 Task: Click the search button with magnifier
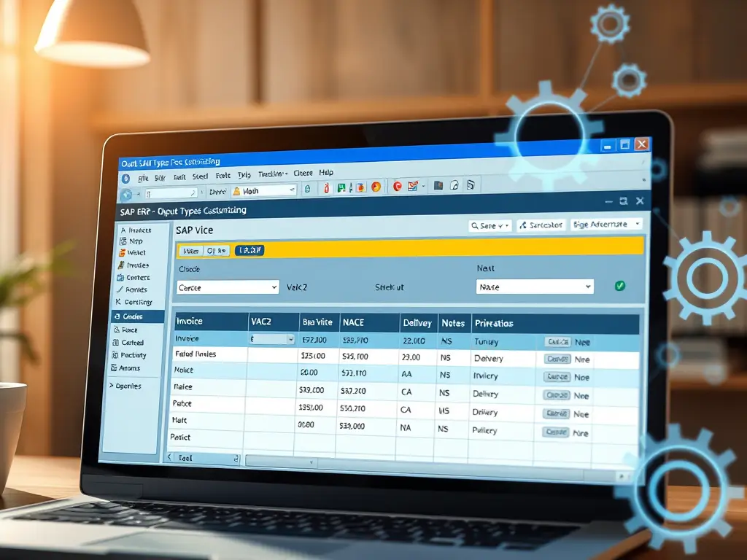coord(489,226)
